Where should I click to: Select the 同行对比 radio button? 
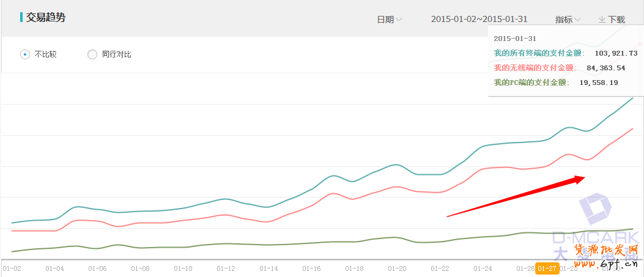[x=92, y=54]
